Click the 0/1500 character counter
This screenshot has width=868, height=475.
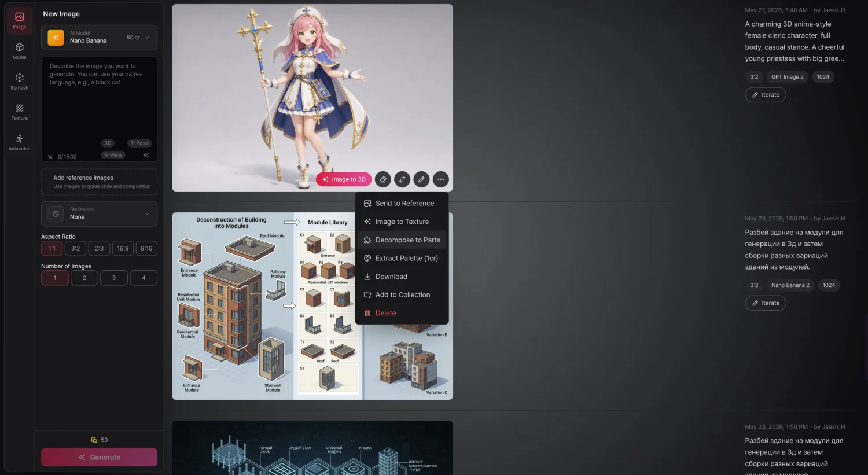(x=67, y=157)
